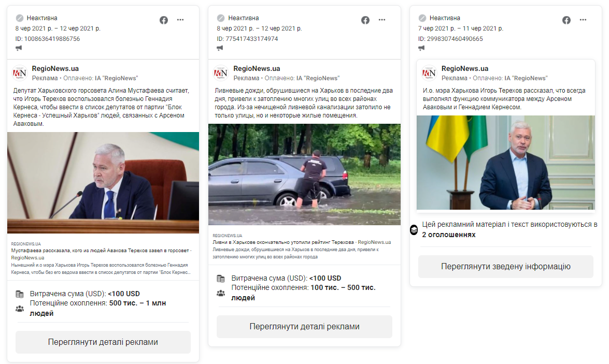Click Facebook platform icon on third ad card
This screenshot has height=364, width=609.
566,20
